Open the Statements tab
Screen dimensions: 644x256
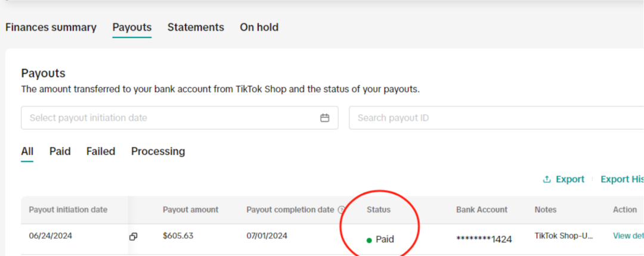tap(196, 27)
